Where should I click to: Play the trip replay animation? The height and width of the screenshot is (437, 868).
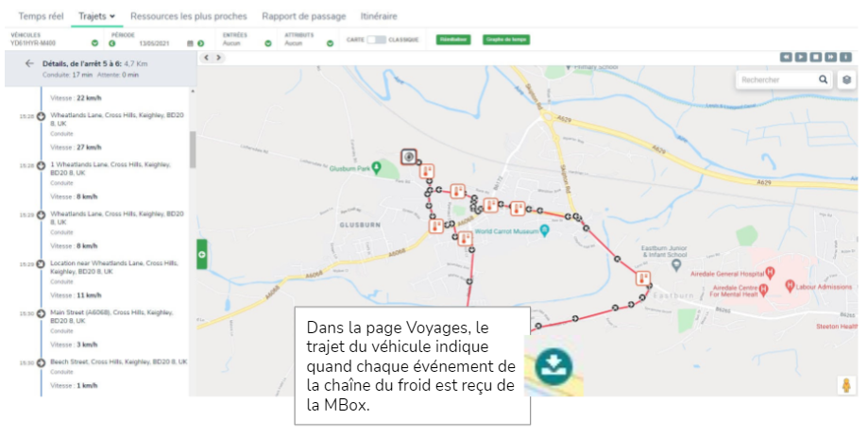pyautogui.click(x=801, y=57)
